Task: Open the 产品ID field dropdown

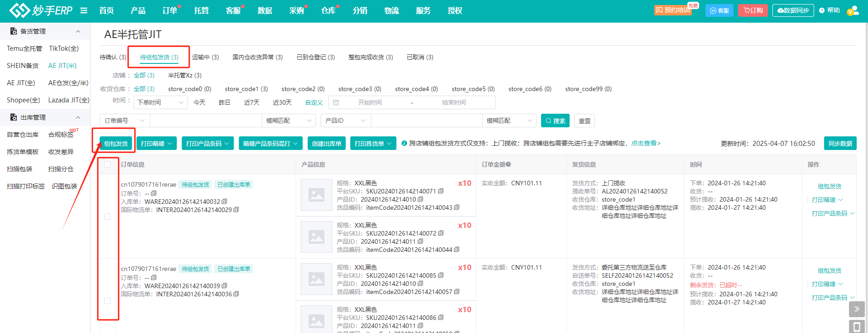Action: click(346, 121)
